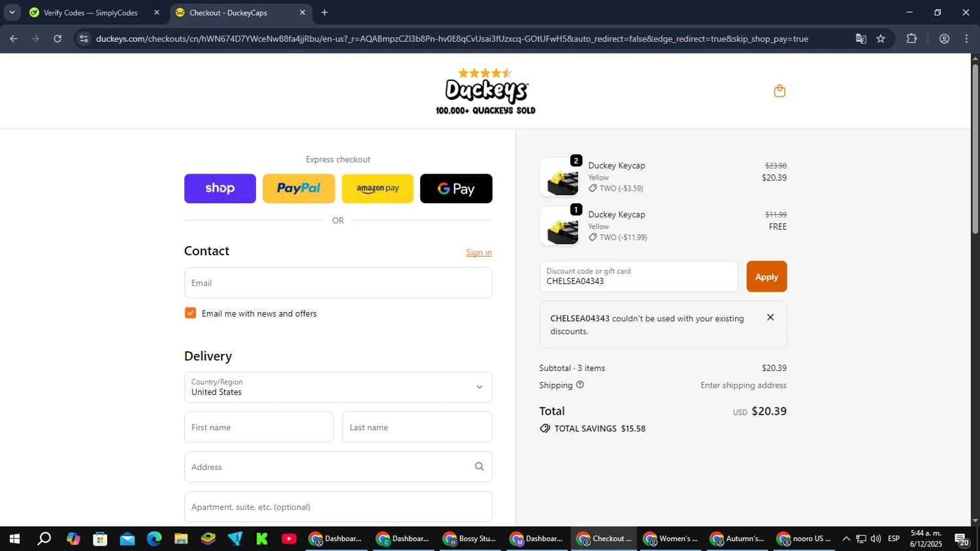Screen dimensions: 980x551
Task: Open the volume control in tray
Action: pos(875,539)
